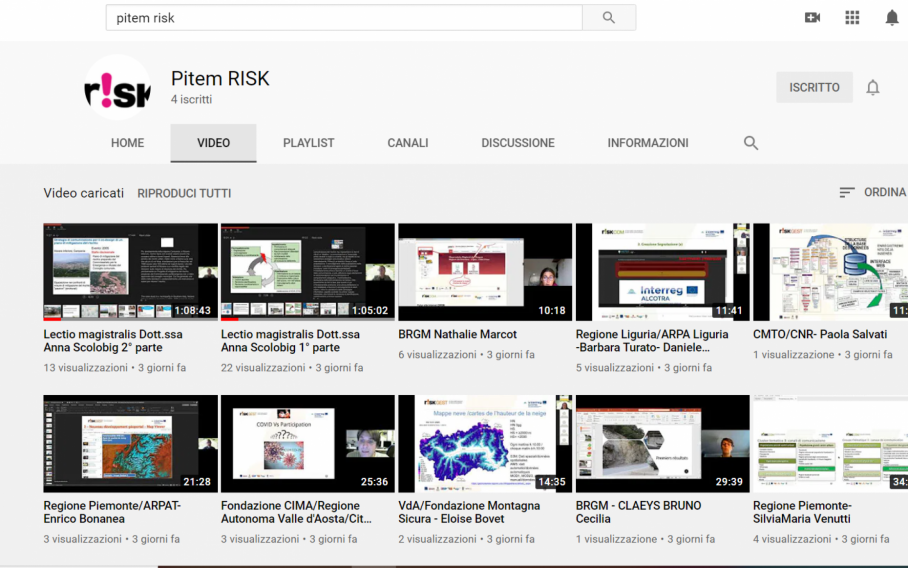Click '5 visualizzazioni • 3 giorni fa' text

(x=644, y=368)
